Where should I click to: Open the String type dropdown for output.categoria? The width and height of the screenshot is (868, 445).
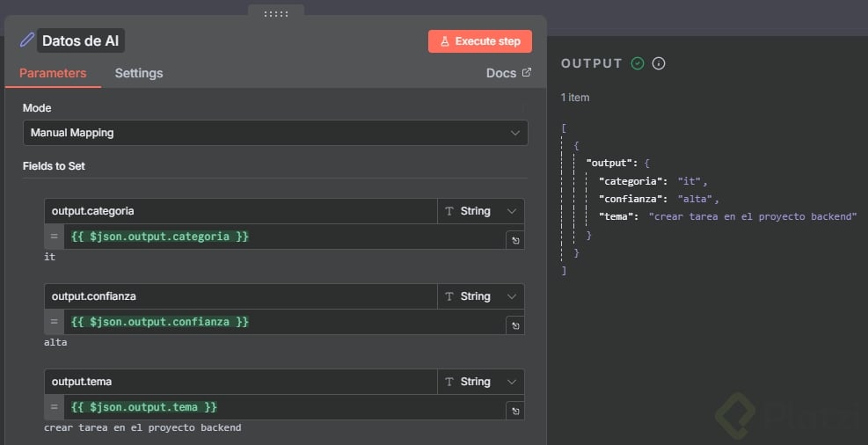pyautogui.click(x=481, y=211)
